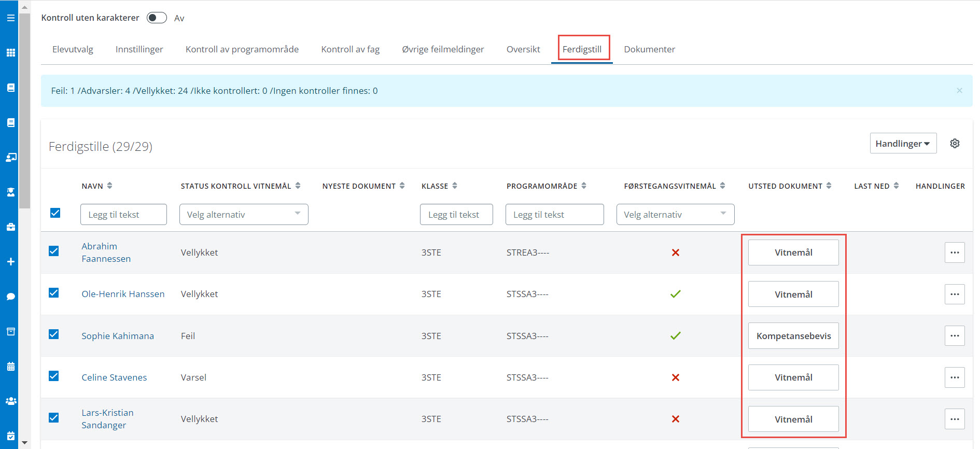Sort by PROGRAMOMRÅDE column
Viewport: 980px width, 449px height.
click(x=583, y=186)
